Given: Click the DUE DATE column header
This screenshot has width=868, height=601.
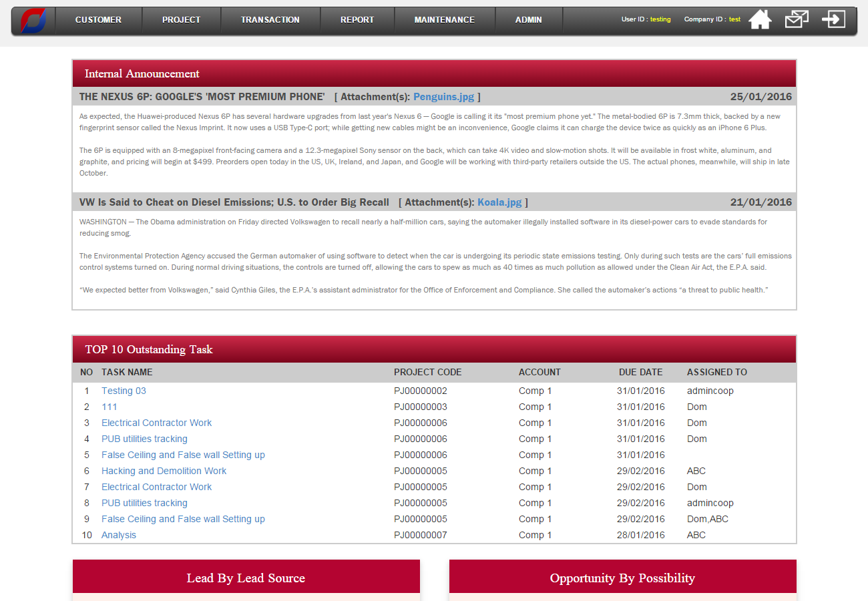Looking at the screenshot, I should (x=640, y=372).
